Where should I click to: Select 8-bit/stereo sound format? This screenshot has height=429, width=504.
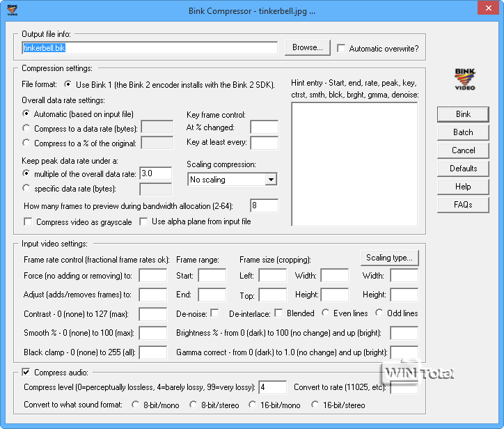click(x=193, y=405)
